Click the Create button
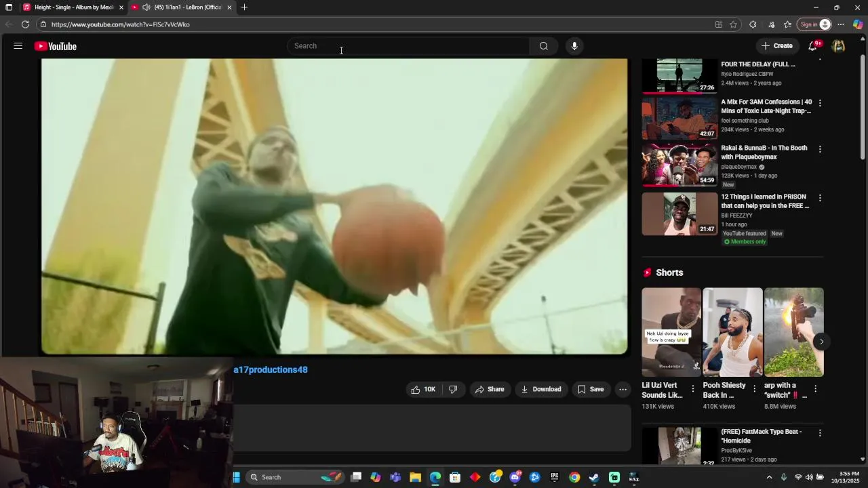 777,46
